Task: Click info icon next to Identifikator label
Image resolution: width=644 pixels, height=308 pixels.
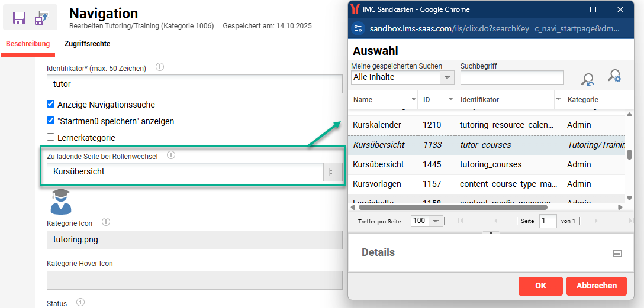Action: (x=159, y=67)
